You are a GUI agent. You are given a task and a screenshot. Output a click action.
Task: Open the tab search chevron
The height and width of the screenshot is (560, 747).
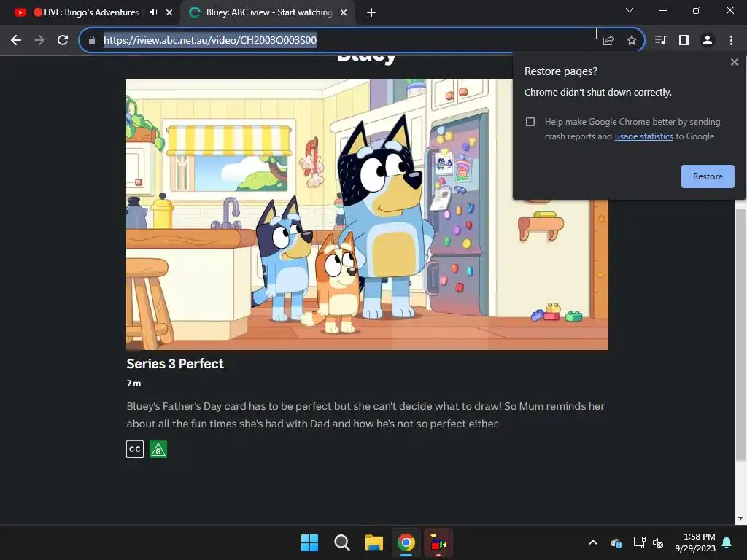tap(630, 10)
